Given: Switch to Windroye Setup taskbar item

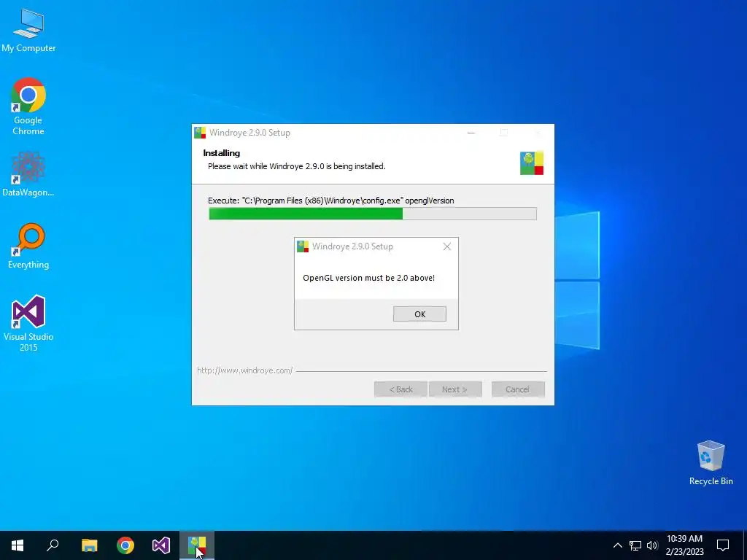Looking at the screenshot, I should click(x=197, y=545).
